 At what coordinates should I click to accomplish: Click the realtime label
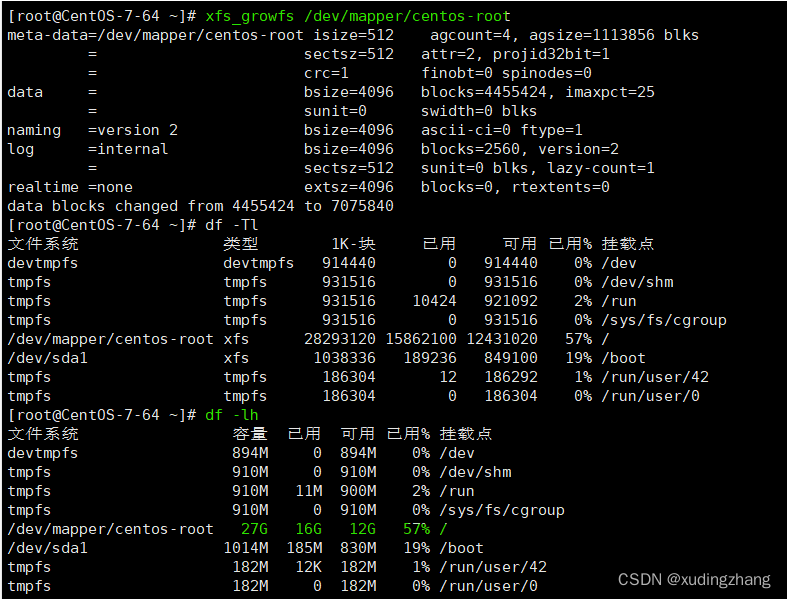43,187
